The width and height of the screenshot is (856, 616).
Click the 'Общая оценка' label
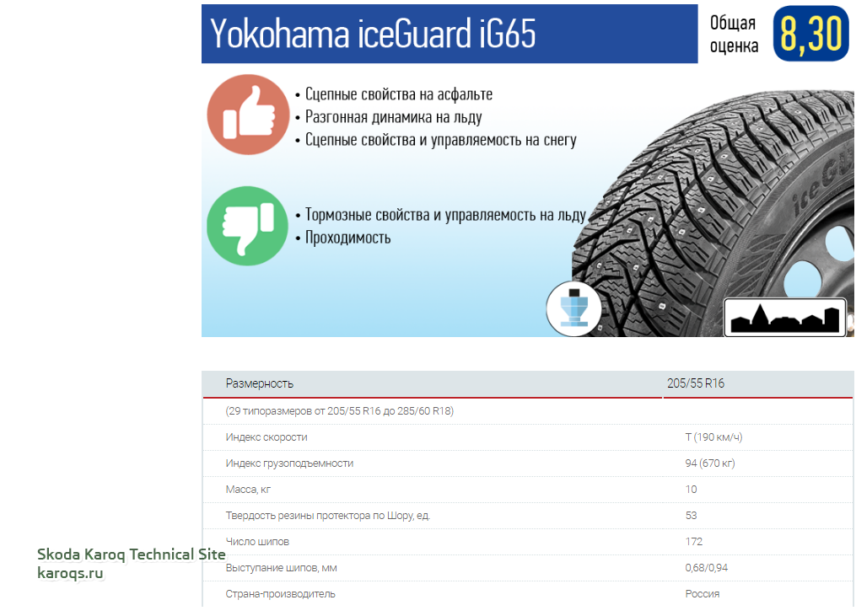click(x=734, y=34)
